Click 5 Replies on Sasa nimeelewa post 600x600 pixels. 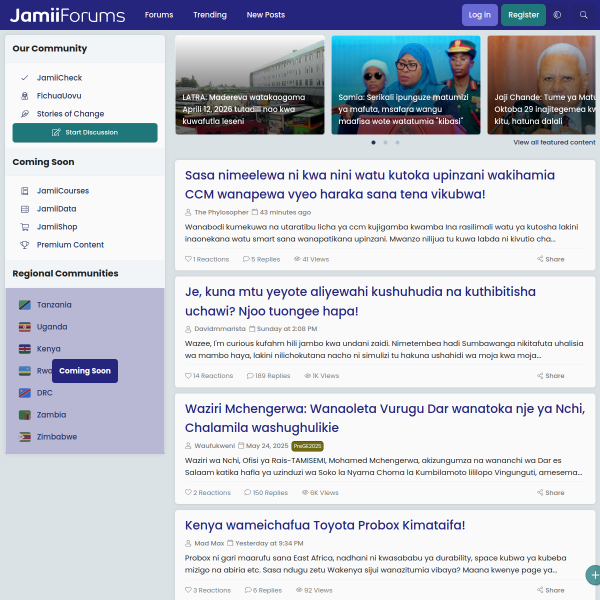261,259
